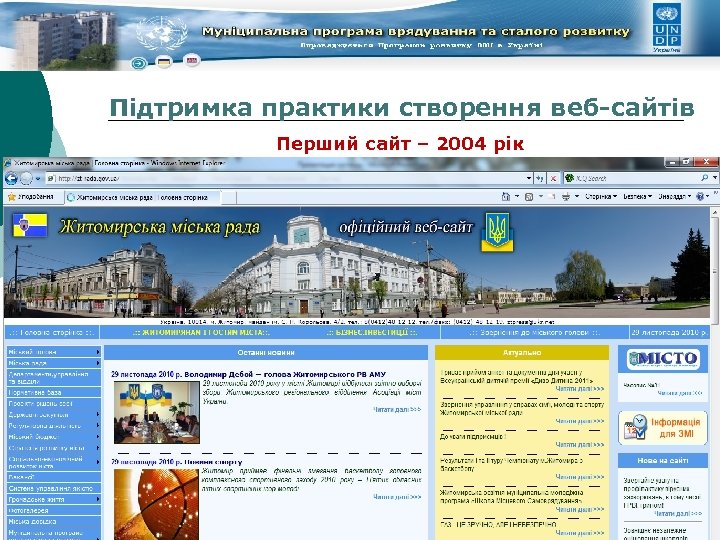Click the red Stop loading icon
This screenshot has width=720, height=540.
pyautogui.click(x=554, y=178)
